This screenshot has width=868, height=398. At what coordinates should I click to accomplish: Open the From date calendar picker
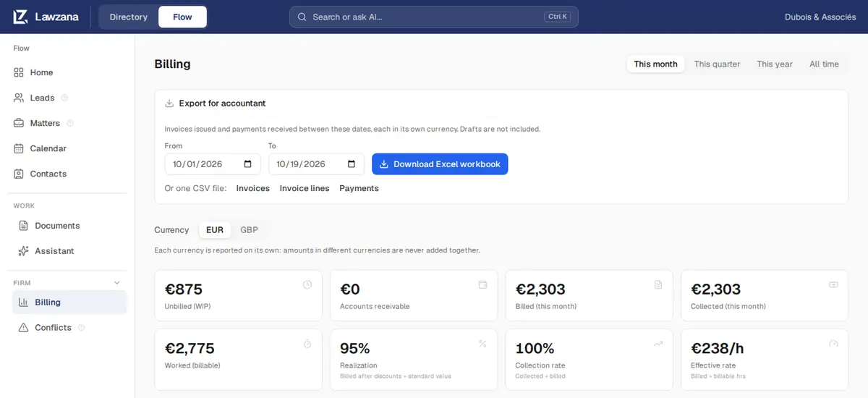click(x=247, y=164)
